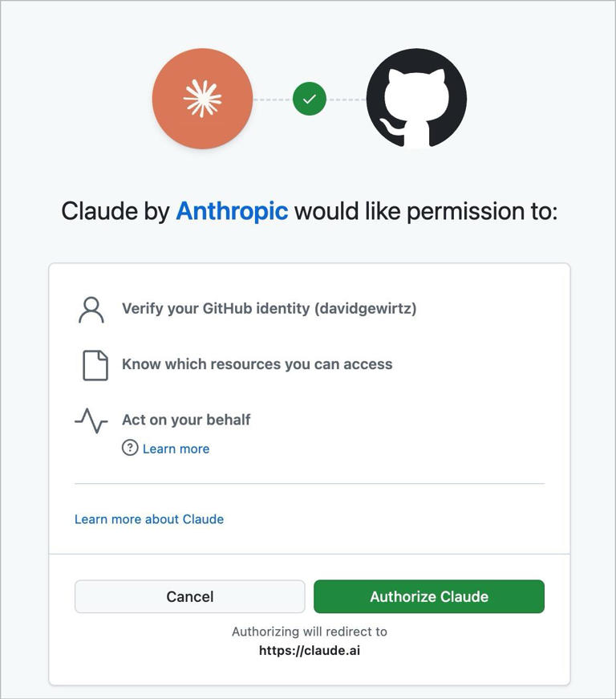Click the orange Claude starburst logo
This screenshot has width=616, height=699.
click(x=202, y=99)
